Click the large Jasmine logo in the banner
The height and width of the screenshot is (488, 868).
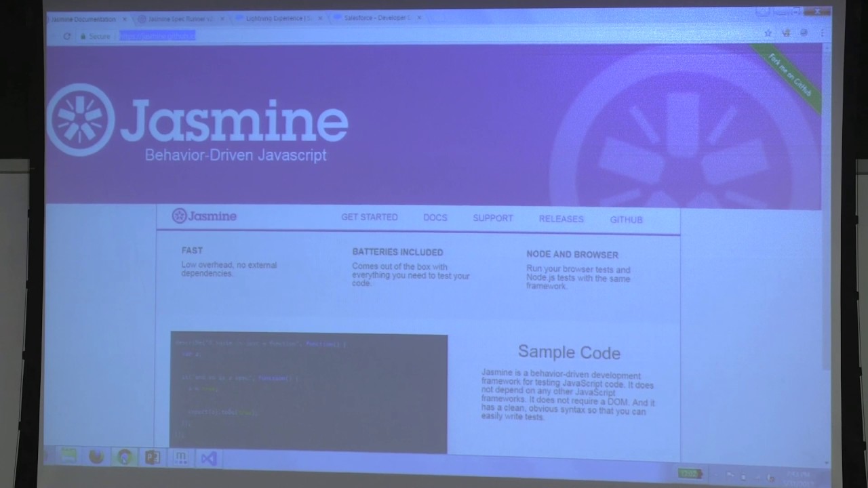81,120
